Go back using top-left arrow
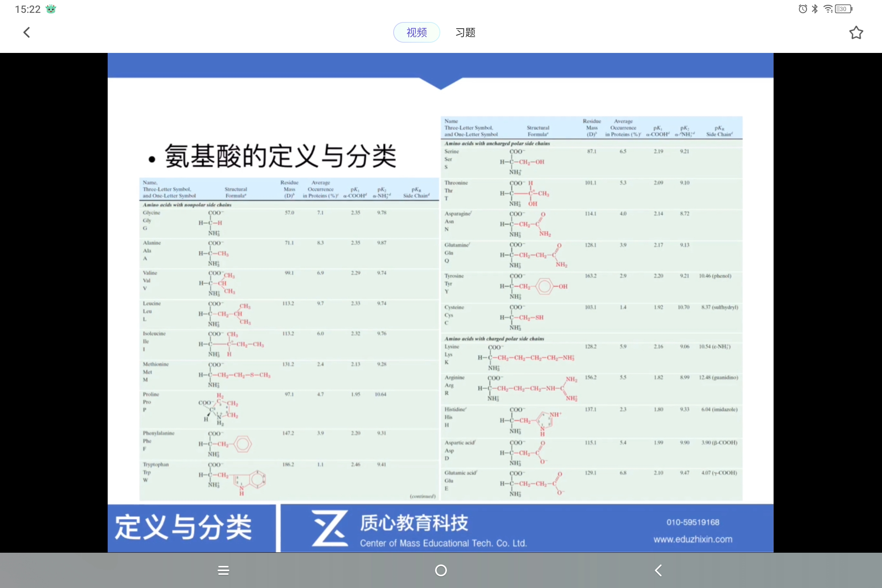This screenshot has height=588, width=882. pos(26,32)
